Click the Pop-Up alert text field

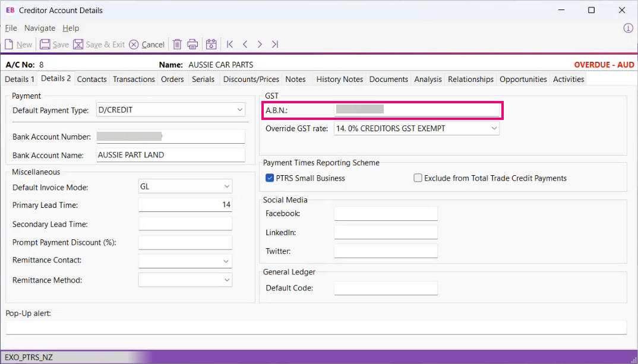316,327
